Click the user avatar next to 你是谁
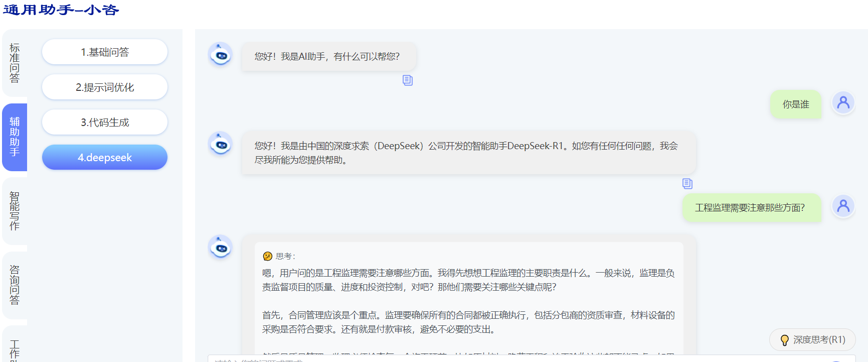 click(843, 103)
